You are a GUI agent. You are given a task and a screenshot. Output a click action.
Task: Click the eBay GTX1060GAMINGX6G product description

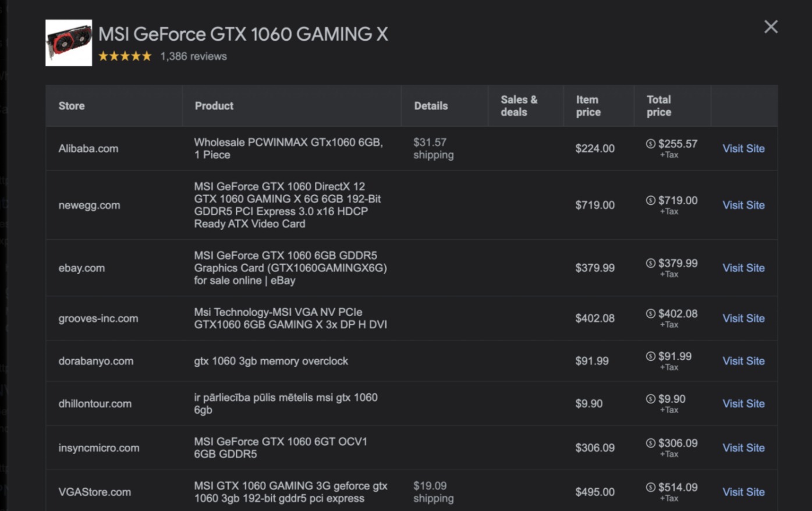click(290, 268)
